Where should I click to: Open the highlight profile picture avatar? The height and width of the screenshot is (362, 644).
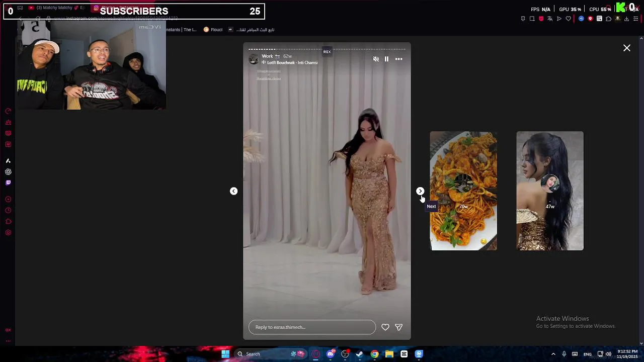tap(254, 59)
